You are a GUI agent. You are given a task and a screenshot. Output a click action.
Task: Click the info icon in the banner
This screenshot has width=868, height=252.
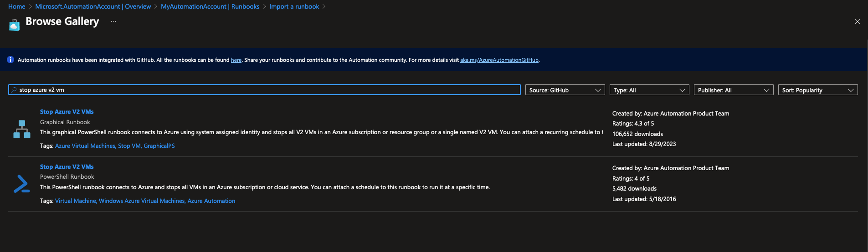click(10, 60)
